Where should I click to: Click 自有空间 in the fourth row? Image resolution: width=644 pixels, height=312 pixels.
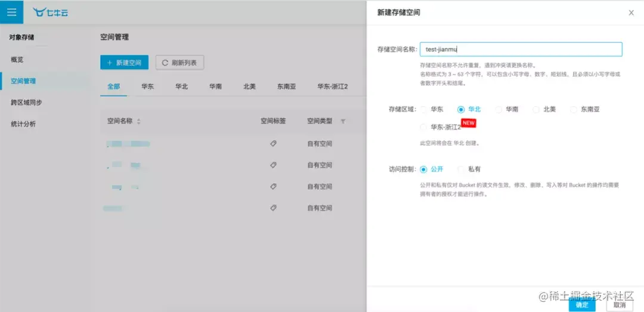pyautogui.click(x=320, y=208)
